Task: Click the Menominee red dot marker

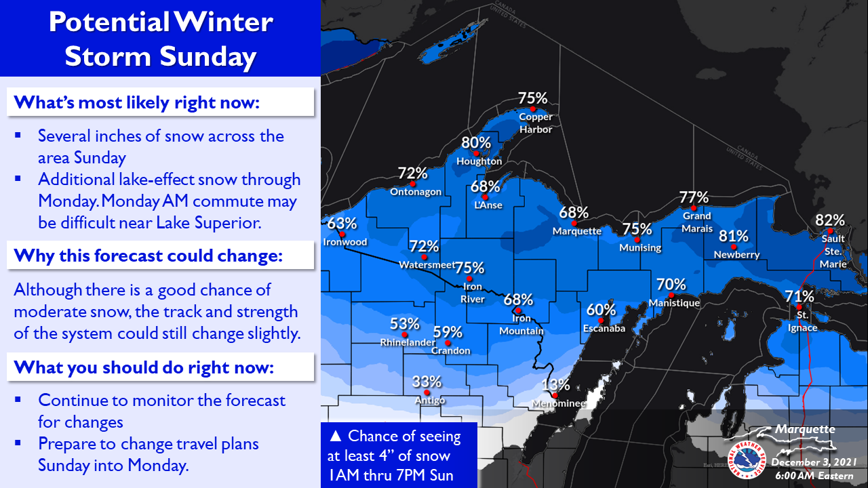Action: click(x=554, y=395)
